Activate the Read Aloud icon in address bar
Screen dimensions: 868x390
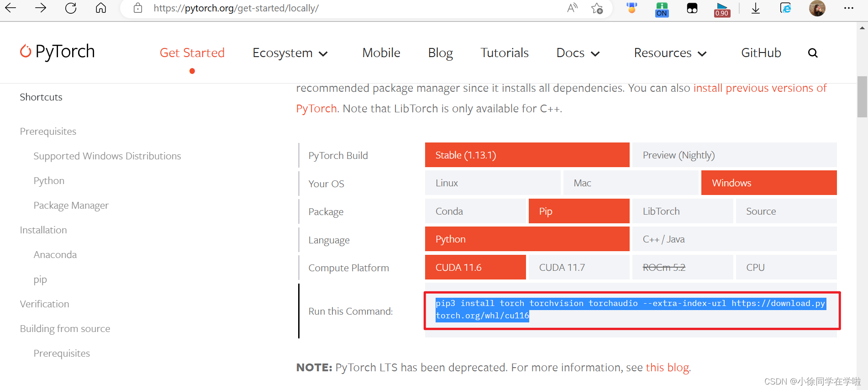572,8
